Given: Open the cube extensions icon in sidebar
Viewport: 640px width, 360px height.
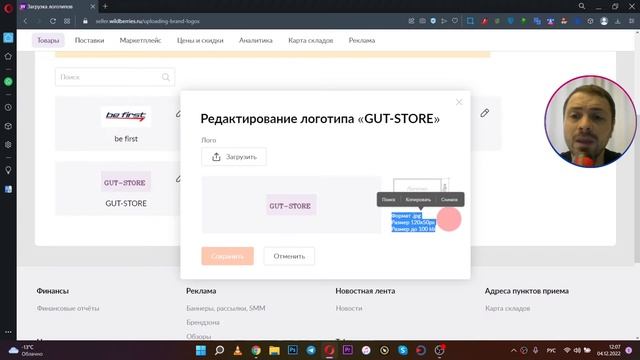Looking at the screenshot, I should pos(8,126).
